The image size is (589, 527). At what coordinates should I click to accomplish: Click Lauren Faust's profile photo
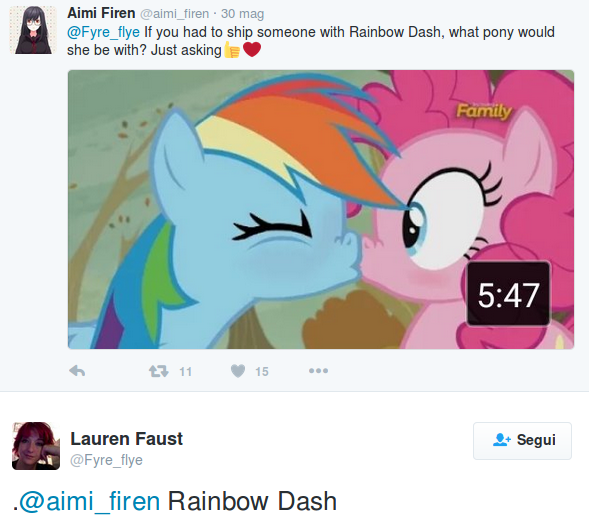[x=36, y=446]
